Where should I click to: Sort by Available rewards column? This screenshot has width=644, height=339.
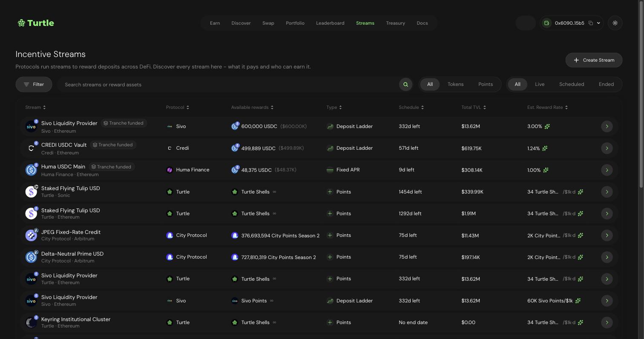click(252, 107)
